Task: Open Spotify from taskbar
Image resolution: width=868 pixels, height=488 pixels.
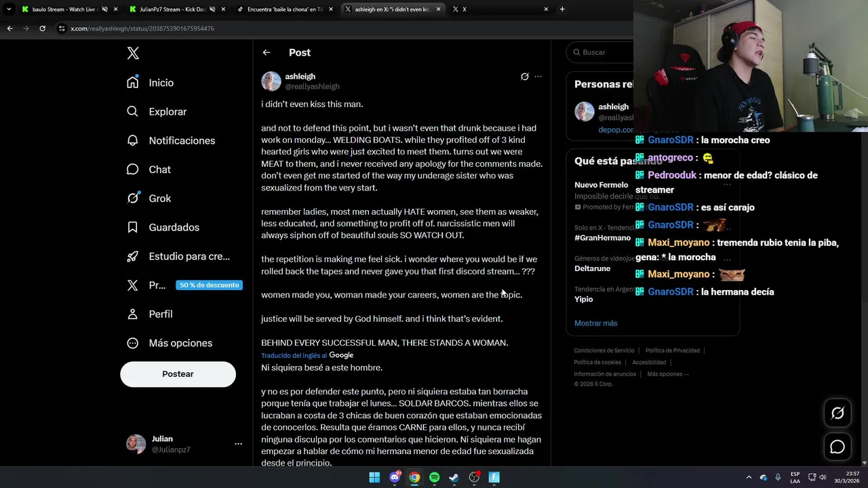Action: click(x=434, y=477)
